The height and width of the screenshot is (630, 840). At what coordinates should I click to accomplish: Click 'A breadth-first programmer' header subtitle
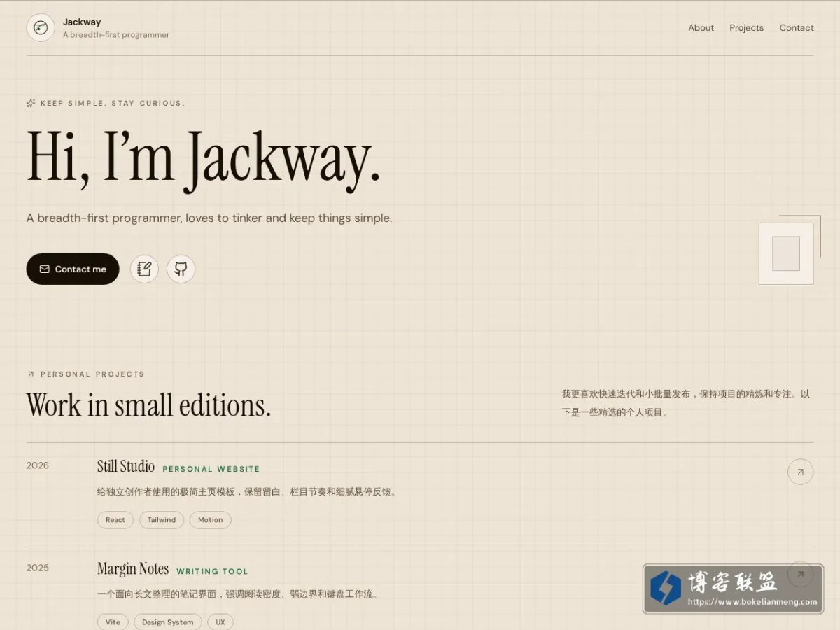point(116,35)
